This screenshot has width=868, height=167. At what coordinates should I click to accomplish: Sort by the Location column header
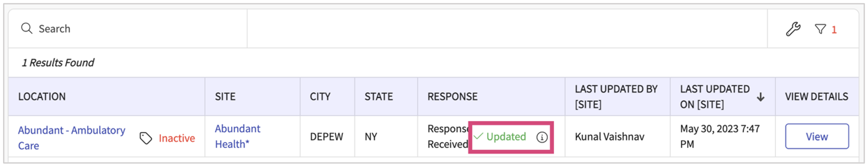(x=42, y=97)
